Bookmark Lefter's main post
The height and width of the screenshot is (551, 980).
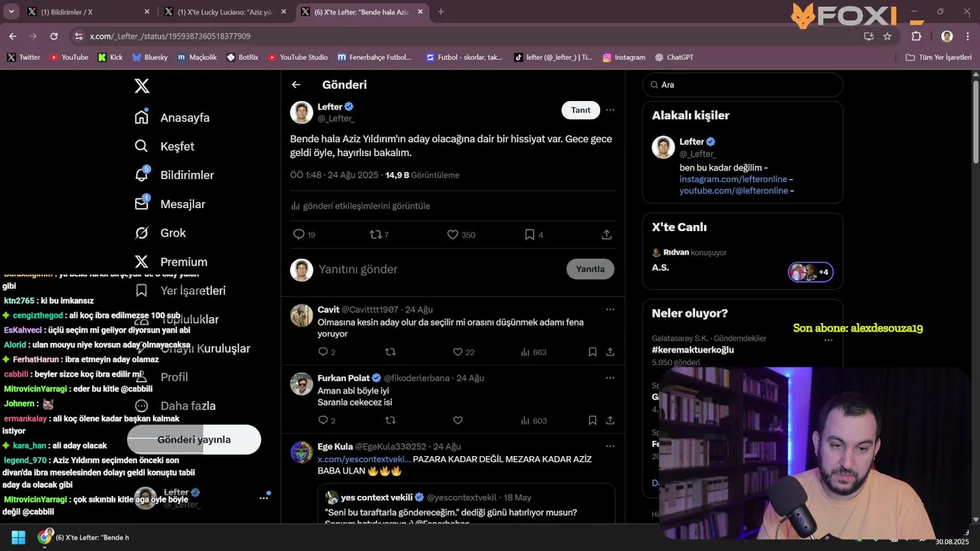pyautogui.click(x=529, y=235)
